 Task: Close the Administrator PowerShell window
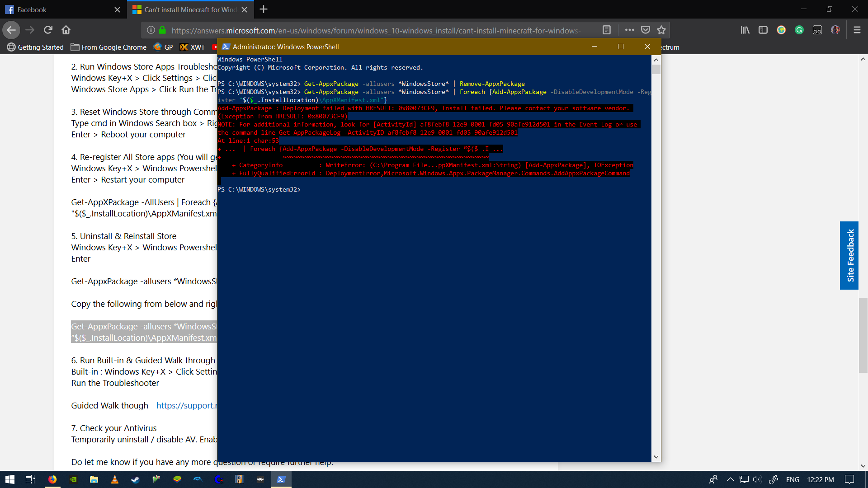pyautogui.click(x=647, y=47)
